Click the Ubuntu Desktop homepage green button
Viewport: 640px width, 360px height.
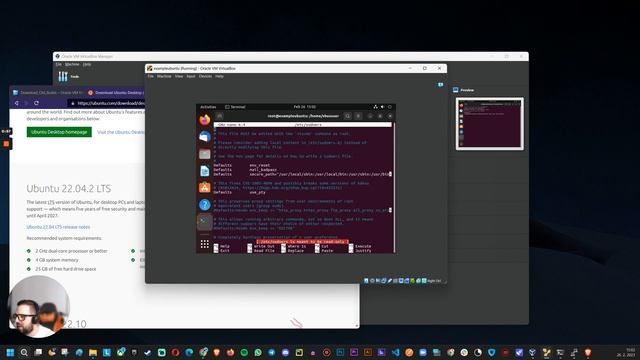point(59,132)
